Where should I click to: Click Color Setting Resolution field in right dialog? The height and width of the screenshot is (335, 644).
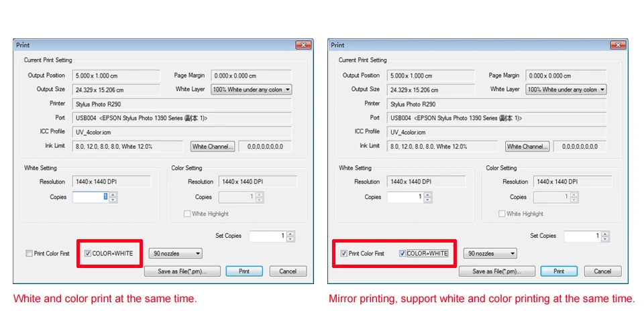pyautogui.click(x=572, y=182)
